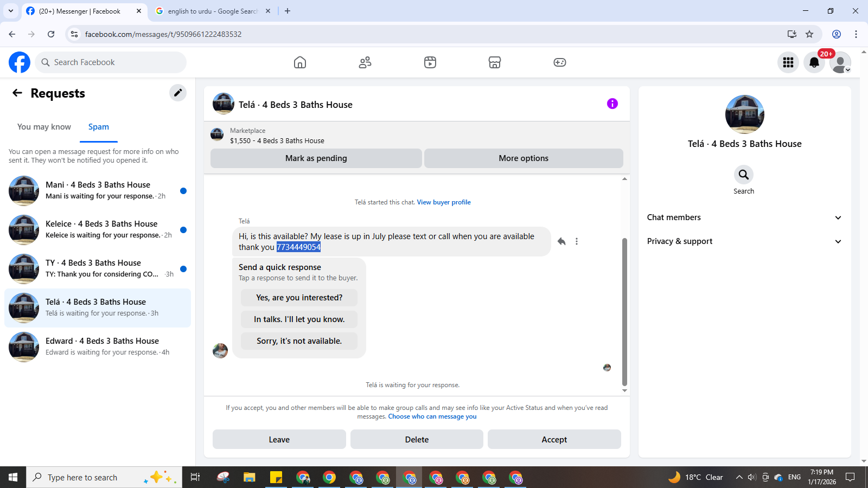Image resolution: width=868 pixels, height=488 pixels.
Task: Click the Search magnifier in chat details
Action: coord(744,175)
